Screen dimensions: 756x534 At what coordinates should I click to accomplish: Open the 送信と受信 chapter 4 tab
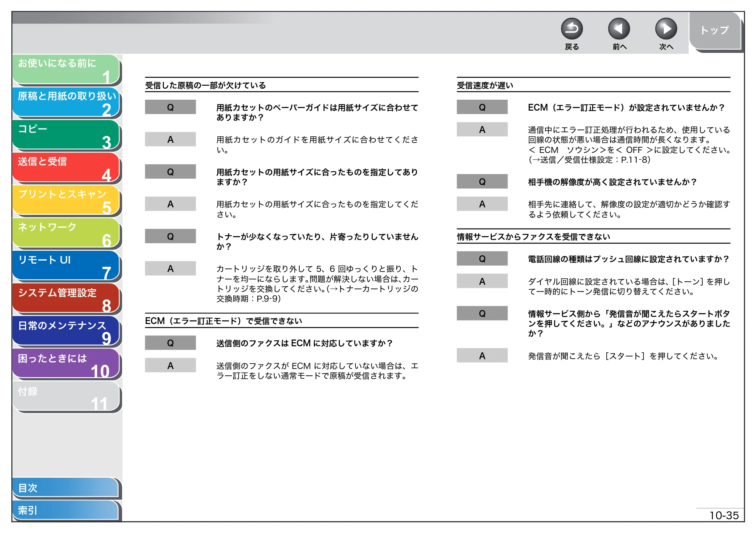(66, 168)
